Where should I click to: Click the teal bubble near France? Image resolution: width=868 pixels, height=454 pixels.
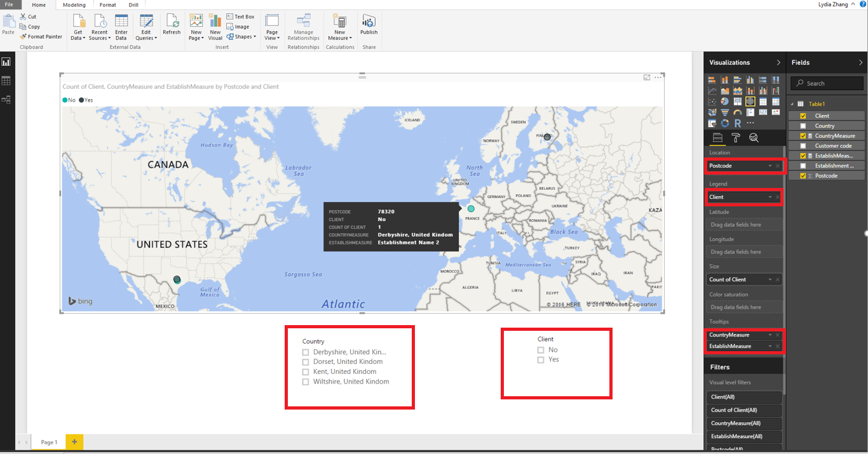[x=471, y=208]
